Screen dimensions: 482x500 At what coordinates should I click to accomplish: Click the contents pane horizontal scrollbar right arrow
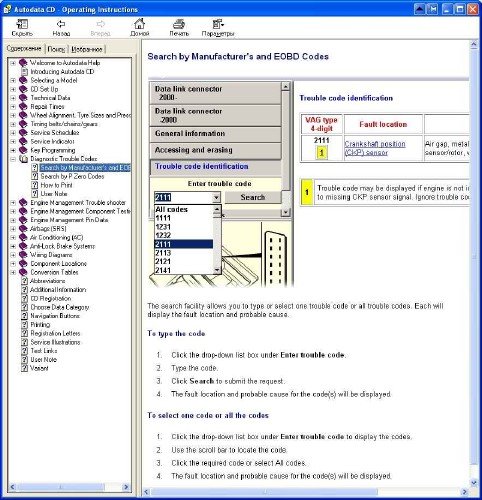[x=126, y=487]
